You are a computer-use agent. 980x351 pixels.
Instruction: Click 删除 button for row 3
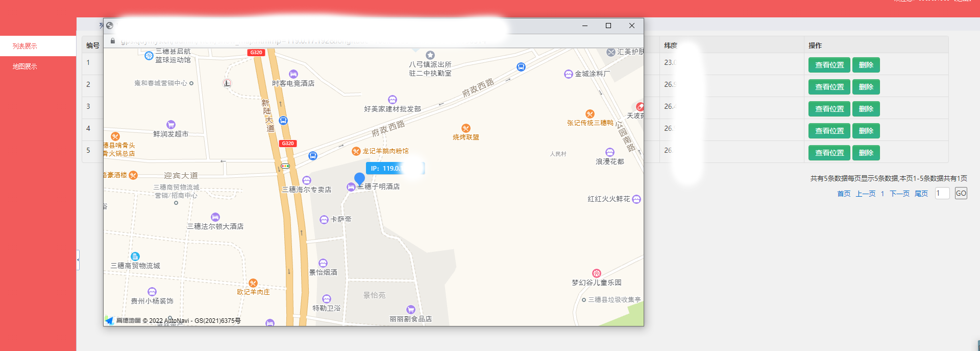(x=866, y=109)
